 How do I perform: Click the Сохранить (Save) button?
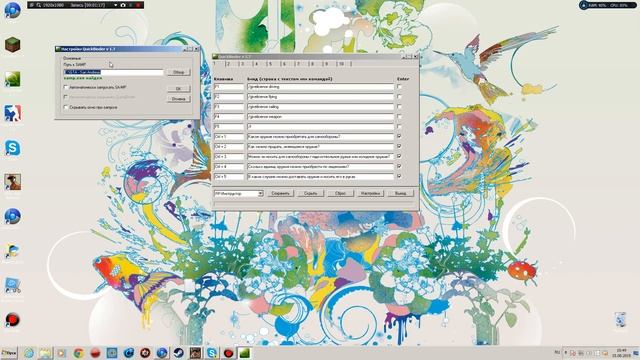pos(280,193)
